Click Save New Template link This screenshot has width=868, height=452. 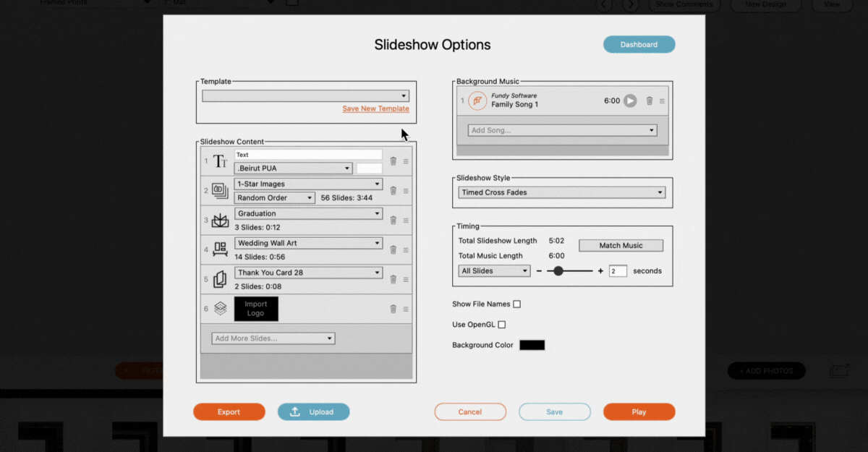[x=375, y=108]
